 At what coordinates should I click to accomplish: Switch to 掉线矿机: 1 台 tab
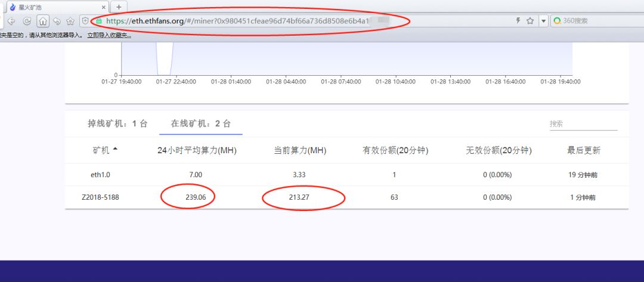[117, 123]
